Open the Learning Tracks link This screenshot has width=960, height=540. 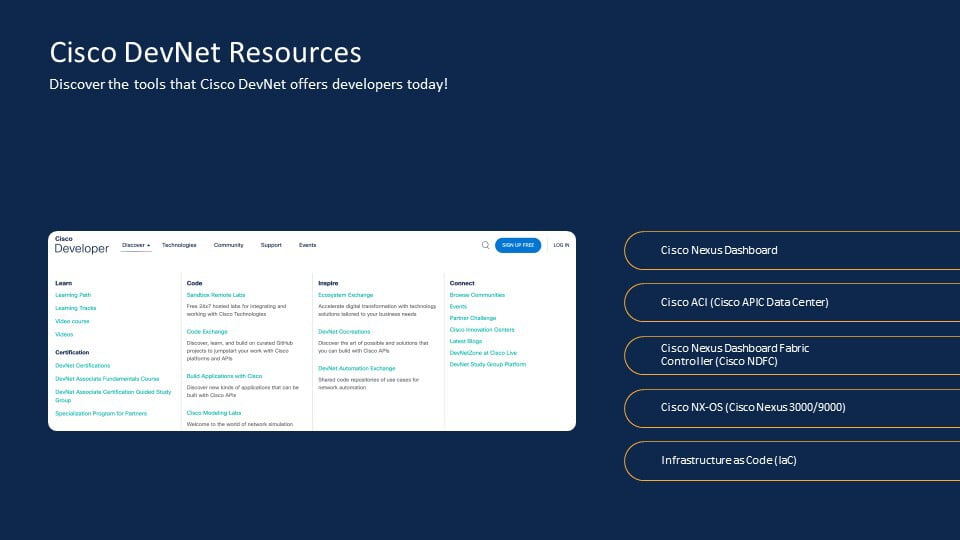coord(75,308)
